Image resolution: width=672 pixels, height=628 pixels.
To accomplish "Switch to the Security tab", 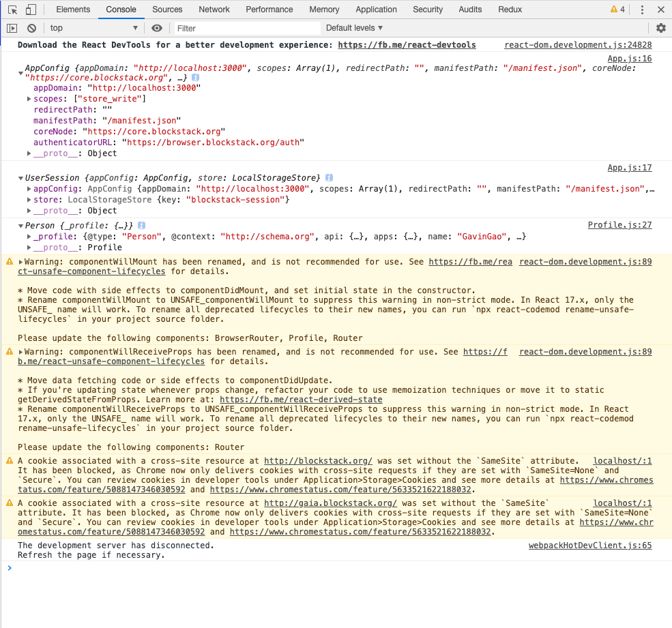I will click(x=428, y=10).
